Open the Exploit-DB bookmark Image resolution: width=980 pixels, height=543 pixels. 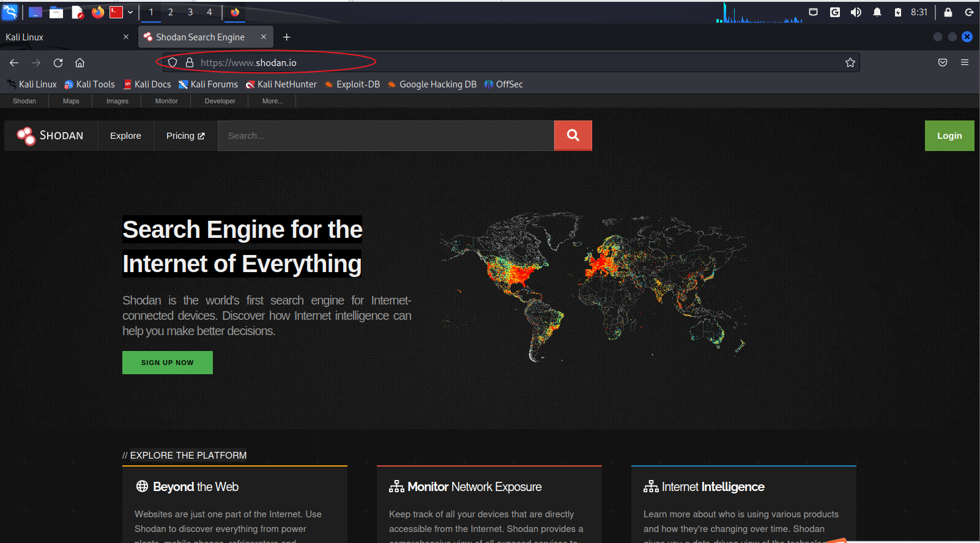(352, 84)
